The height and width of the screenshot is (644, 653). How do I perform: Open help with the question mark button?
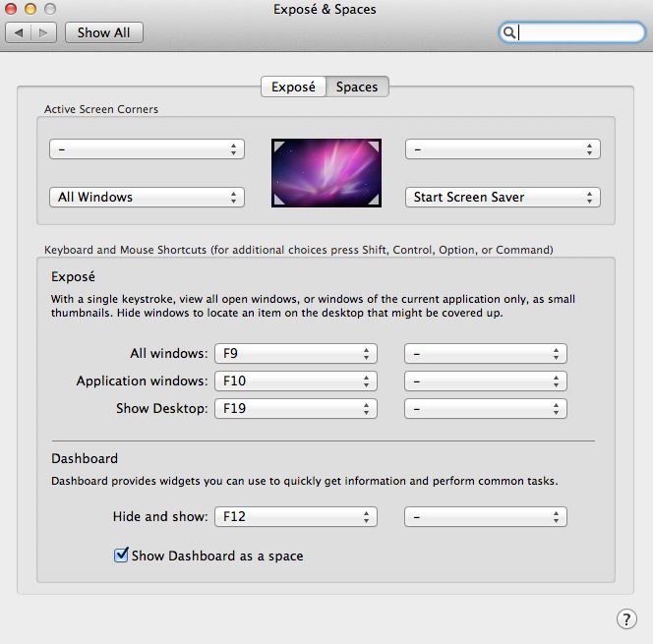(x=626, y=619)
